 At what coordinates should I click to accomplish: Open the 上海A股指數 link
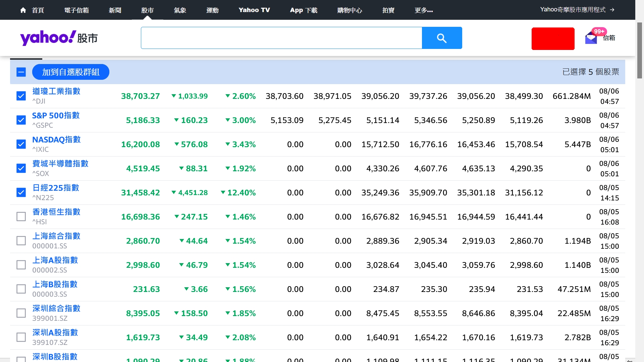click(x=55, y=260)
